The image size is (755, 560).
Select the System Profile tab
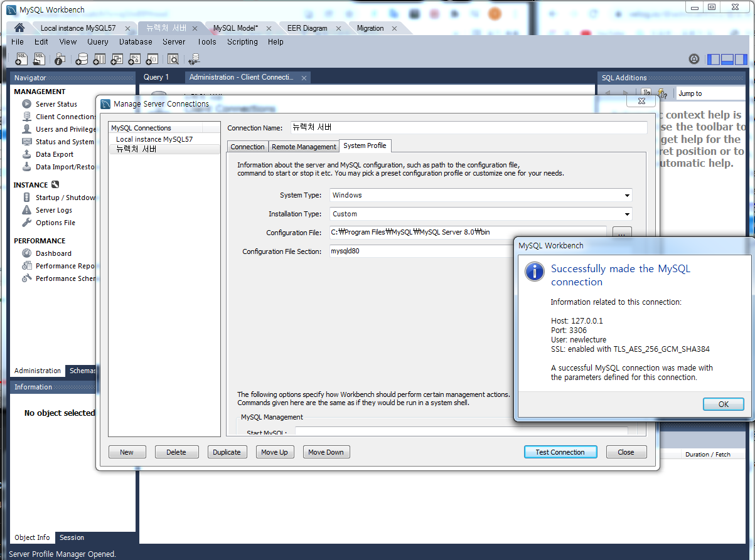(x=365, y=145)
